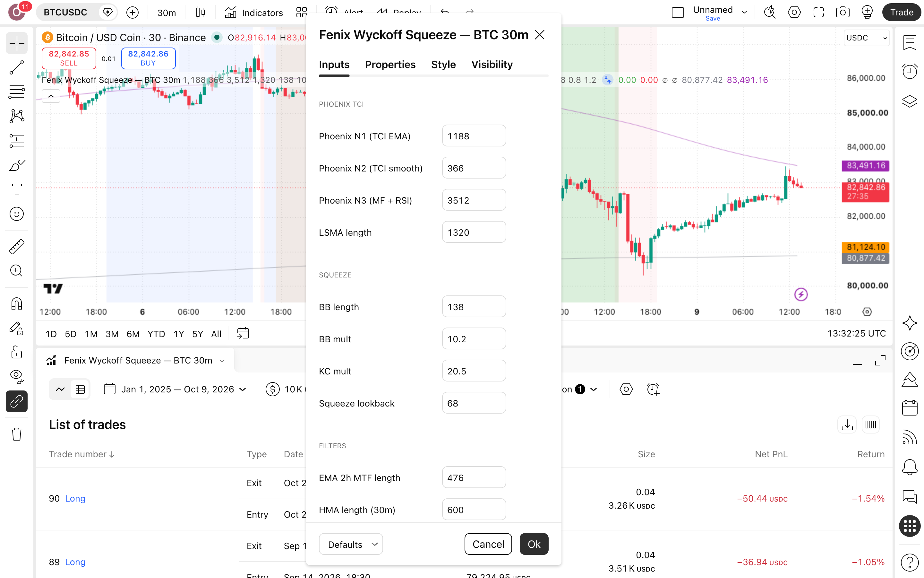Click the Trade button
This screenshot has width=924, height=578.
click(902, 12)
